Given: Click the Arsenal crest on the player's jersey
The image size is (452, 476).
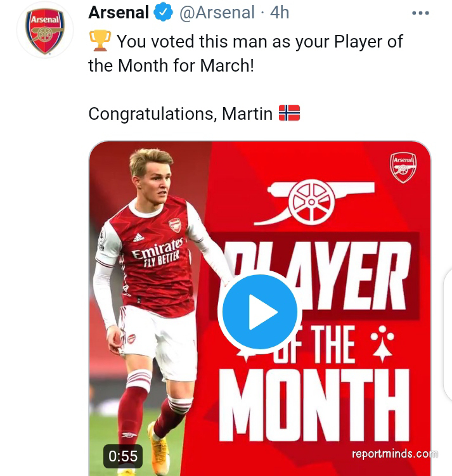Looking at the screenshot, I should point(175,224).
